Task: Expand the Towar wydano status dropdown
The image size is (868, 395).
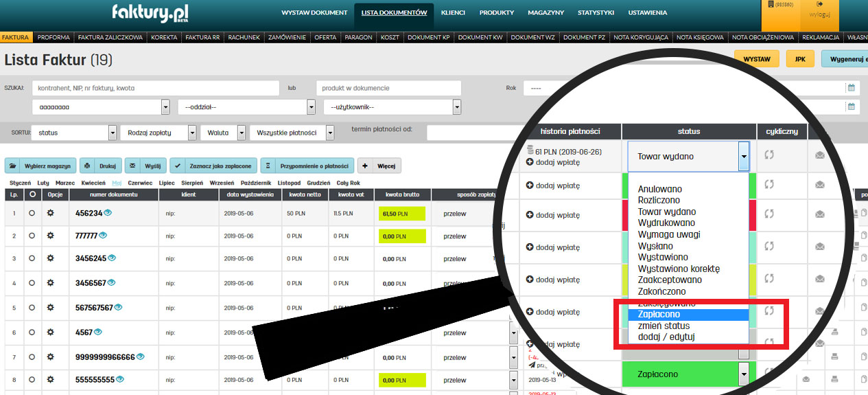Action: pos(743,157)
